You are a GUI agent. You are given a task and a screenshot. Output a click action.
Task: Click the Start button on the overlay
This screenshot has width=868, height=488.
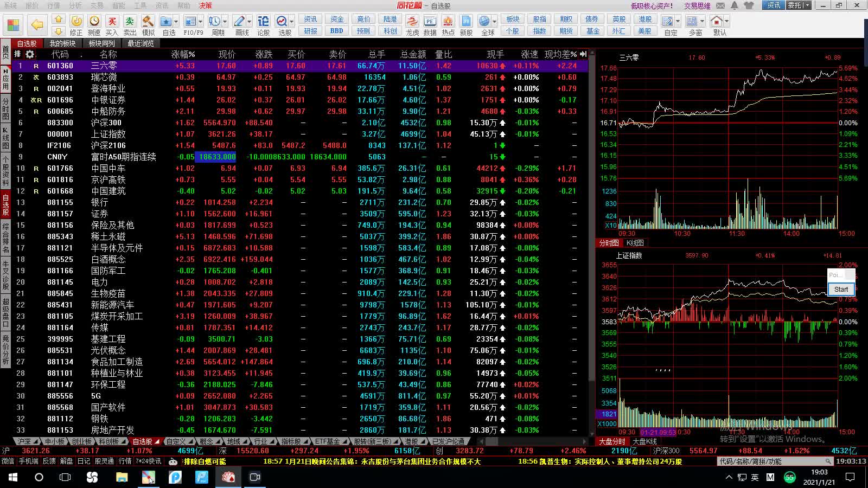point(841,289)
